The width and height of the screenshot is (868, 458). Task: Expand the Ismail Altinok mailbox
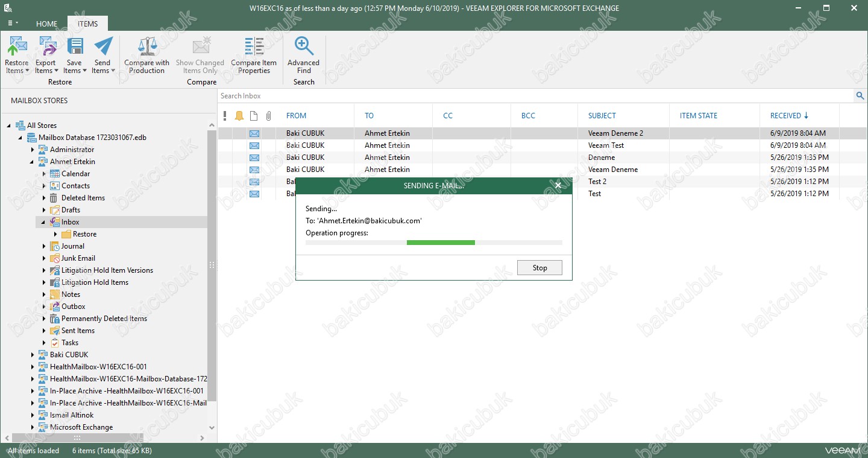[33, 415]
